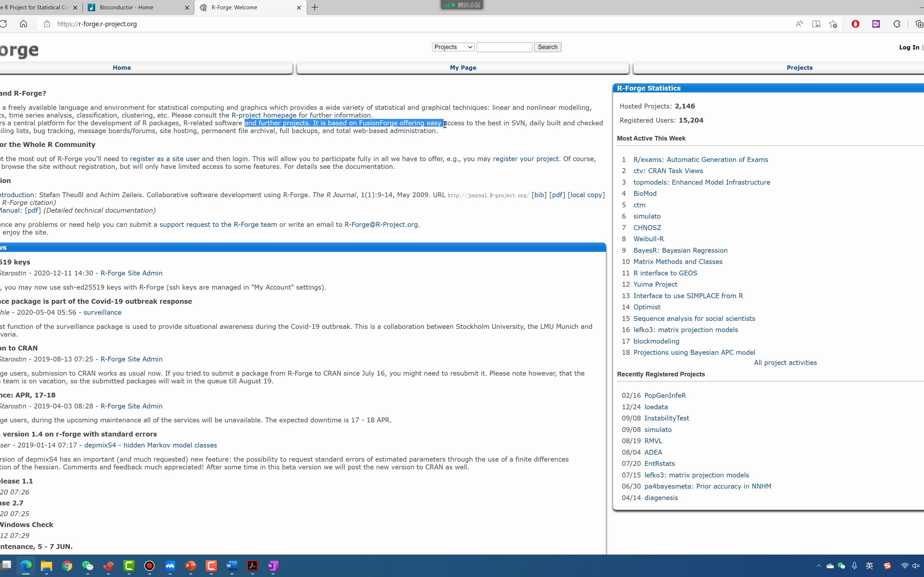Open the Projects navigation tab
Viewport: 924px width, 577px height.
click(799, 68)
